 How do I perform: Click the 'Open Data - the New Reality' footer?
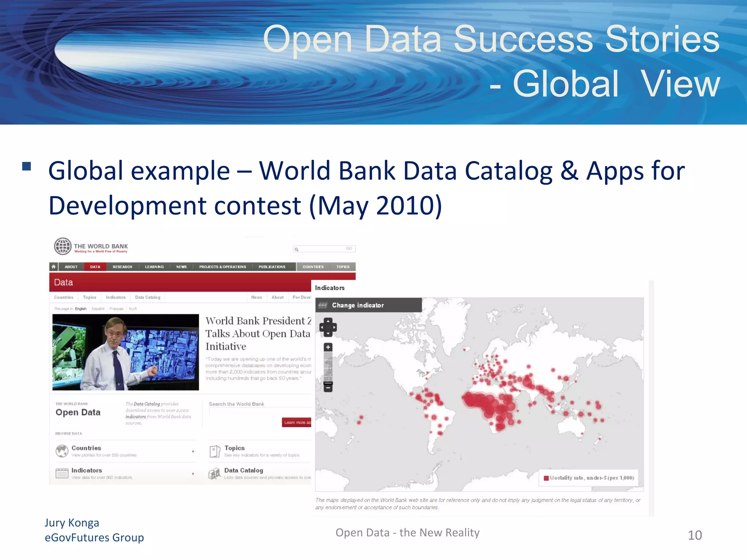click(x=407, y=533)
